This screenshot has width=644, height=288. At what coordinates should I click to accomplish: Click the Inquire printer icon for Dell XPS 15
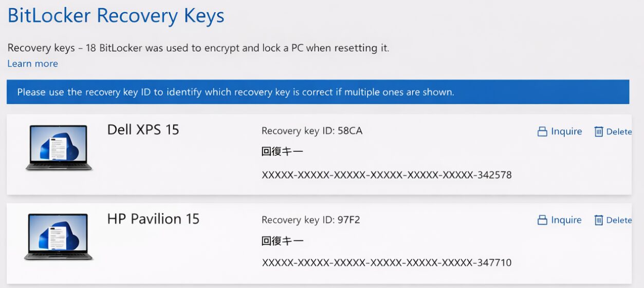542,132
